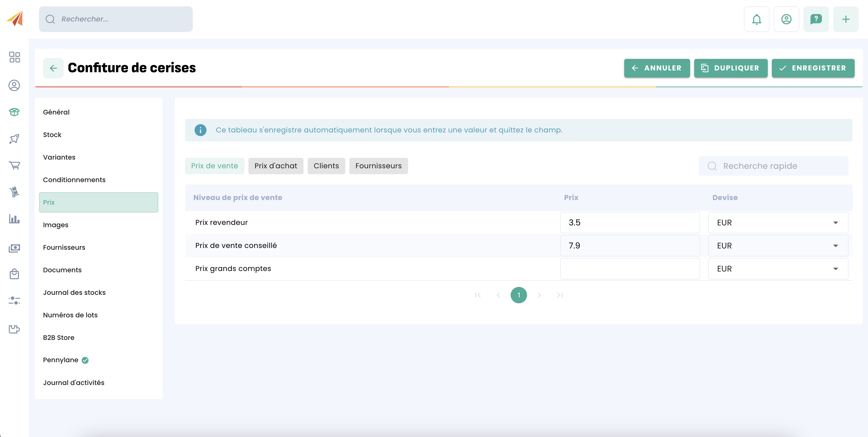Click the empty Prix grands comptes price field

pyautogui.click(x=629, y=269)
